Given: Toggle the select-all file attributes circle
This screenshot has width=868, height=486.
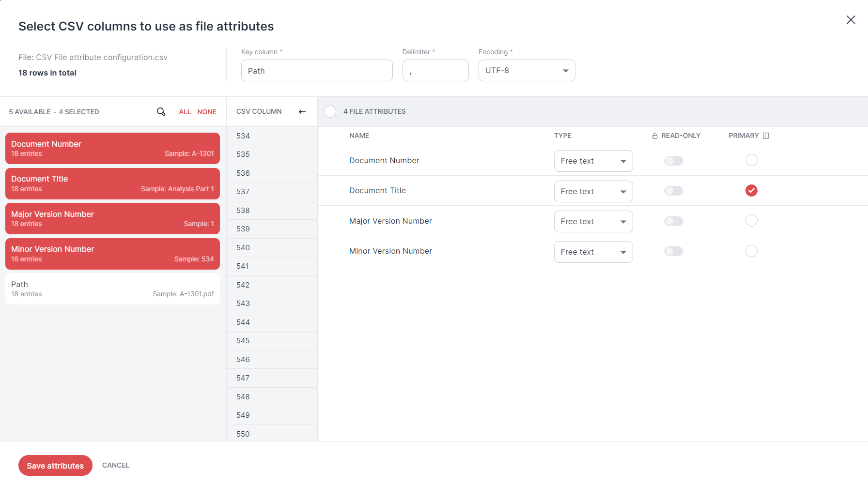Looking at the screenshot, I should coord(330,111).
